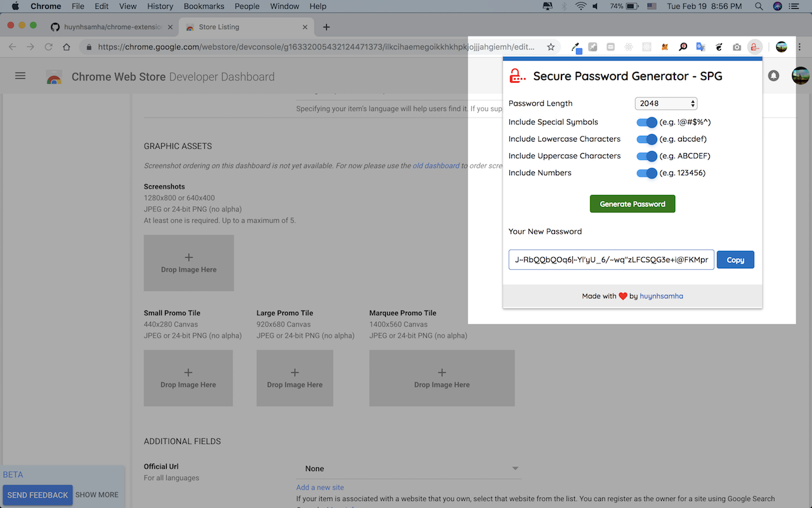
Task: Open a new browser tab
Action: [326, 27]
